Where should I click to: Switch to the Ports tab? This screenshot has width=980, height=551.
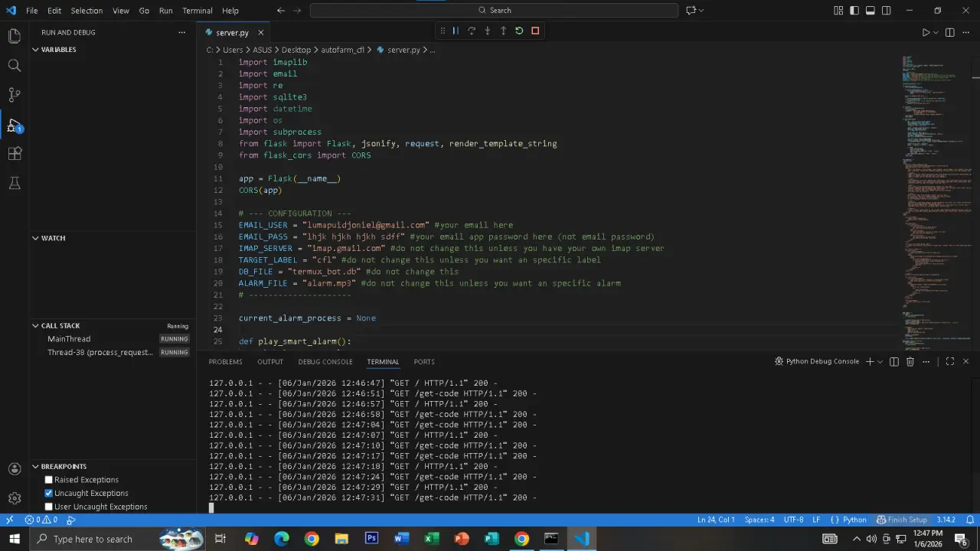pyautogui.click(x=424, y=361)
